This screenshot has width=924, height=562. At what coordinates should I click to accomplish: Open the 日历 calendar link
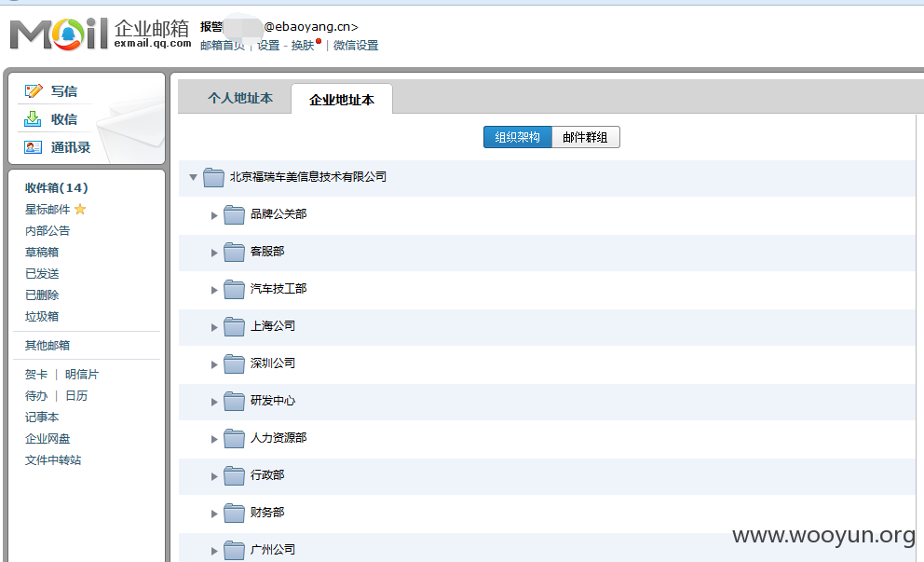[x=76, y=396]
